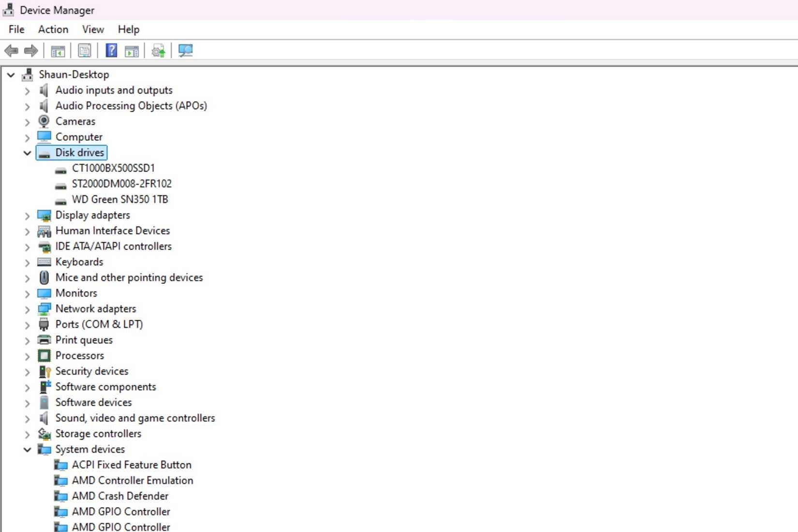This screenshot has height=532, width=798.
Task: Select the AMD Crash Defender device
Action: pos(119,496)
